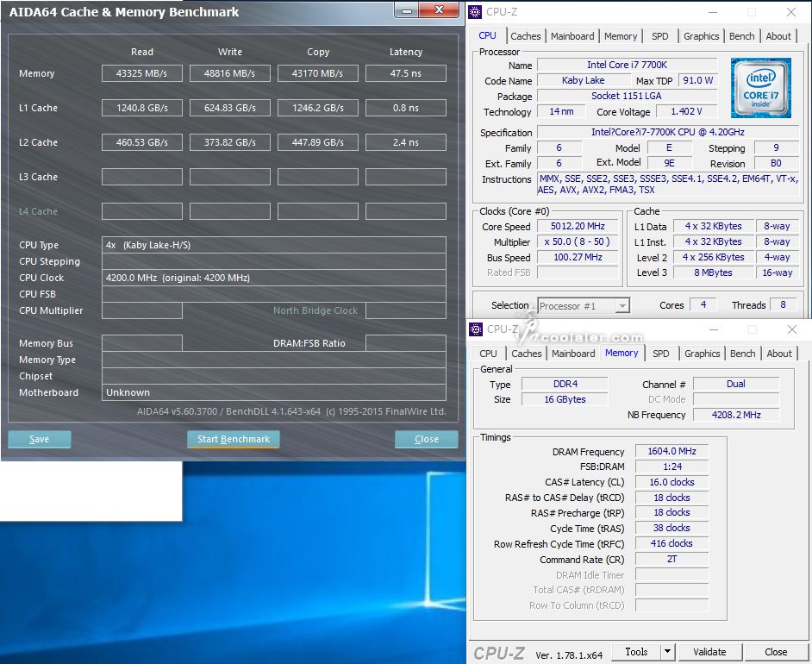Image resolution: width=812 pixels, height=664 pixels.
Task: Open About tab in lower CPU-Z window
Action: [x=779, y=354]
